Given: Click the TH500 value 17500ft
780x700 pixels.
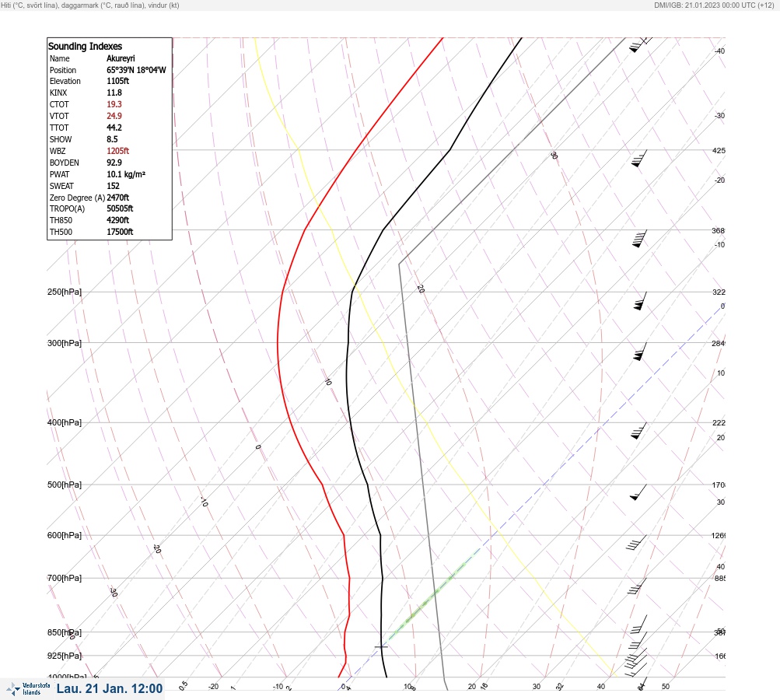Looking at the screenshot, I should pos(120,232).
